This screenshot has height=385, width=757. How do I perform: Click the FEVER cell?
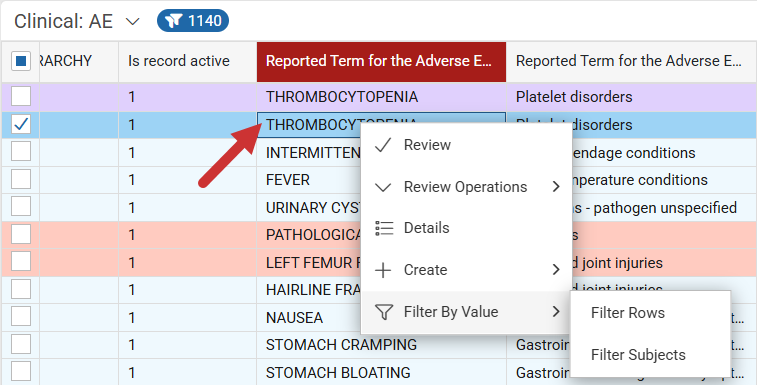pyautogui.click(x=309, y=180)
